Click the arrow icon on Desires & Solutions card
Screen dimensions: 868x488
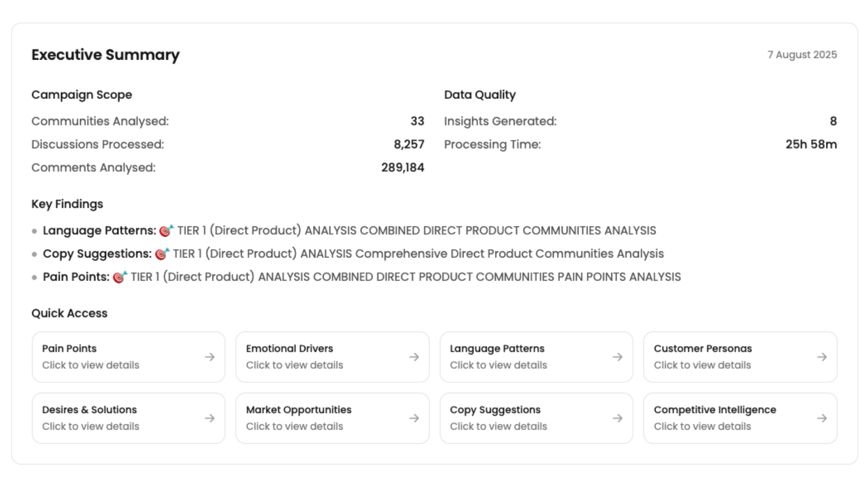[x=209, y=418]
